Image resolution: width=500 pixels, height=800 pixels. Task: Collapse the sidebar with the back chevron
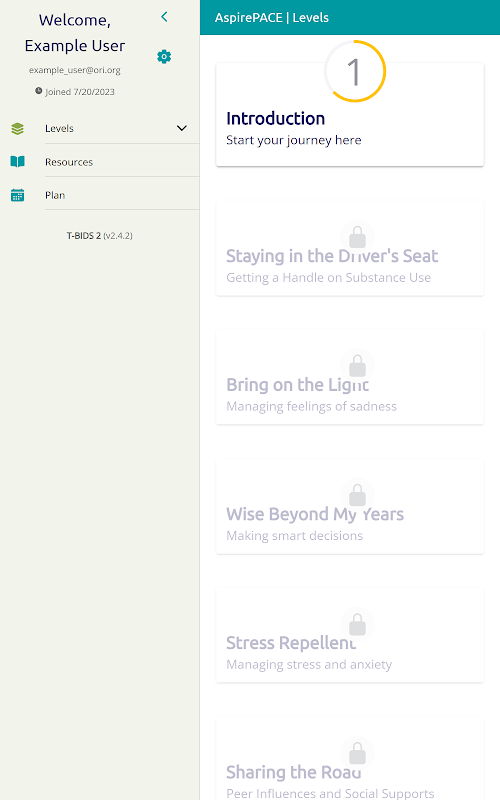(x=164, y=17)
